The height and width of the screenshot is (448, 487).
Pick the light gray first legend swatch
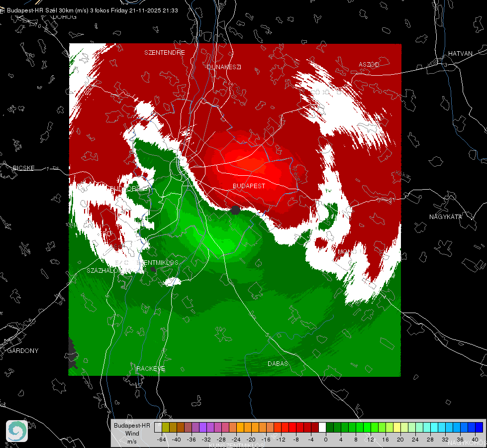[158, 428]
